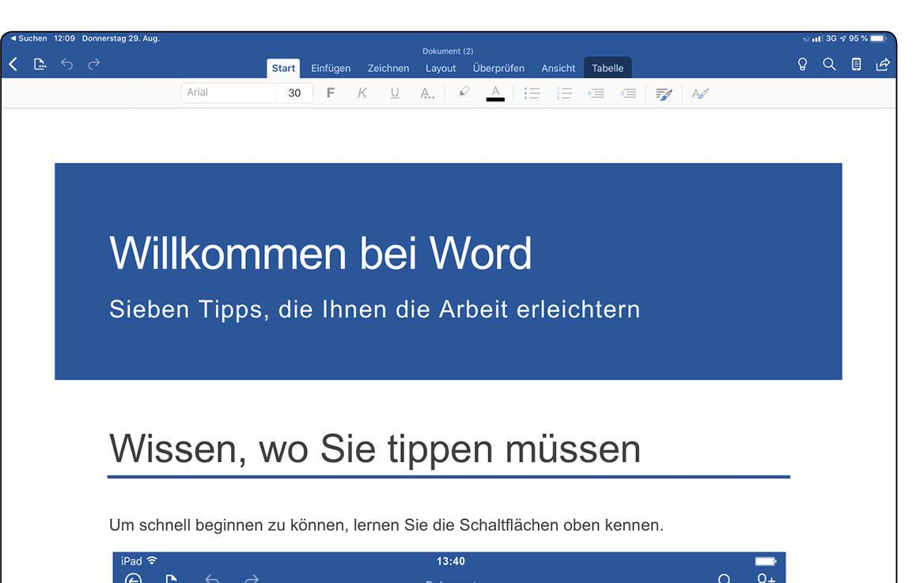Switch to mobile reading view icon
Screen dimensions: 924x583
coord(856,64)
